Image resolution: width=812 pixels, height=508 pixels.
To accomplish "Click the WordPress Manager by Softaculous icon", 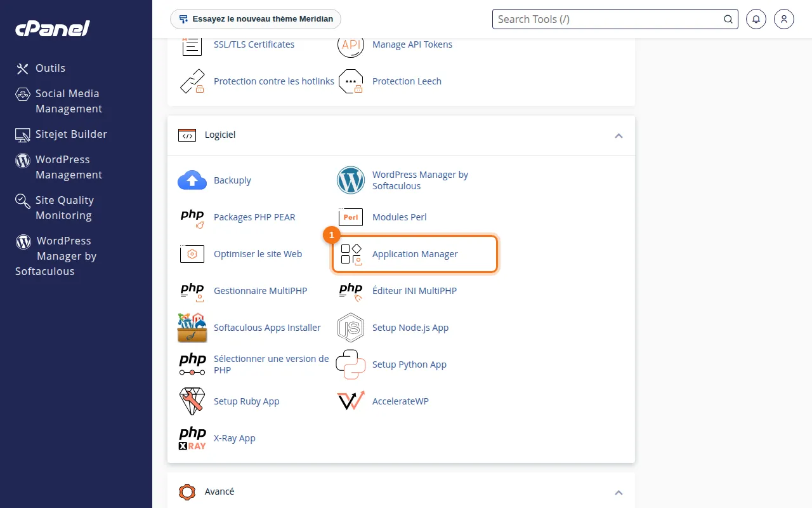I will 351,180.
